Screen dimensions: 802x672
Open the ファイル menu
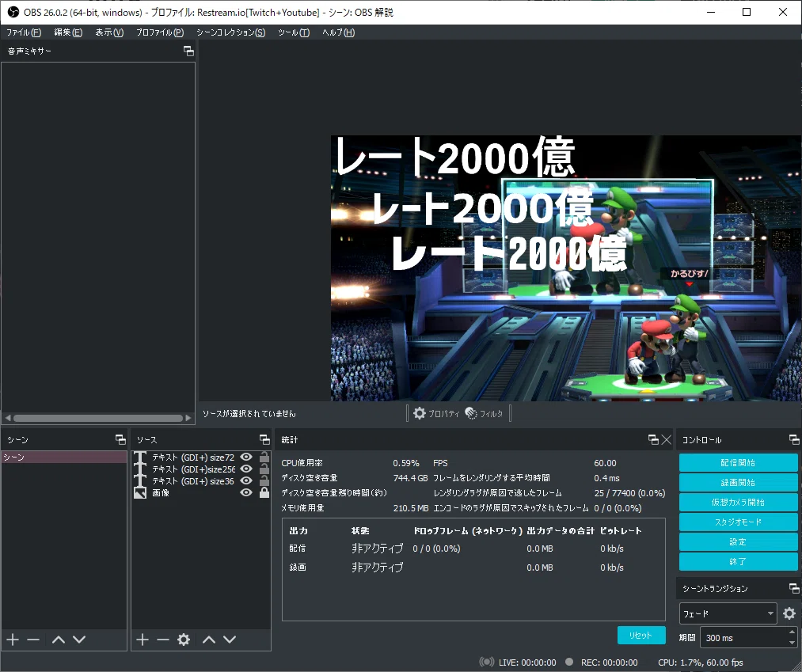tap(24, 32)
